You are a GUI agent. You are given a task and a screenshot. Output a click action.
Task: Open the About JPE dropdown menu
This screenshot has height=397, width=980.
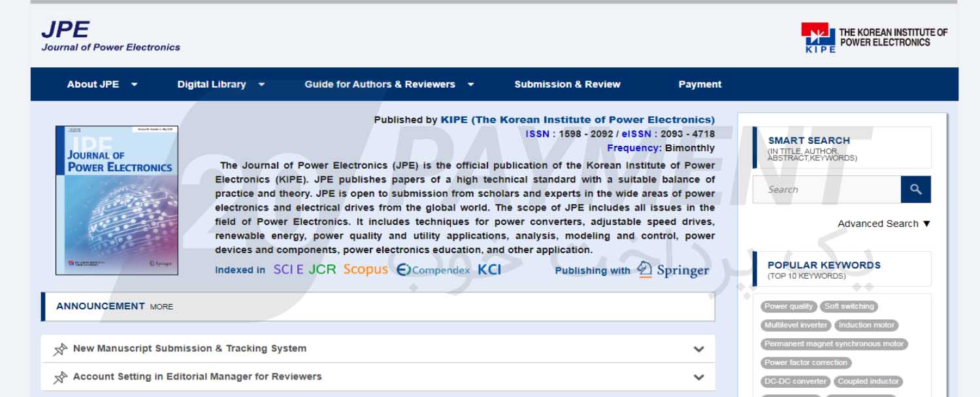click(102, 84)
